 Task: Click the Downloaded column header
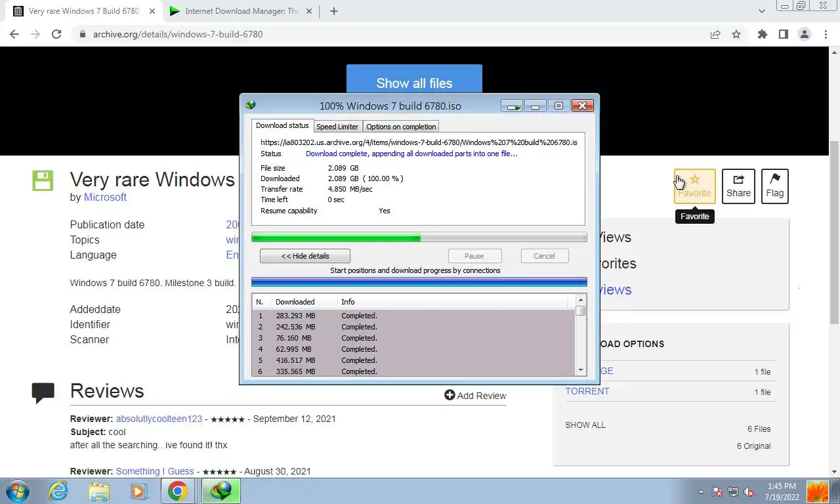click(x=304, y=302)
